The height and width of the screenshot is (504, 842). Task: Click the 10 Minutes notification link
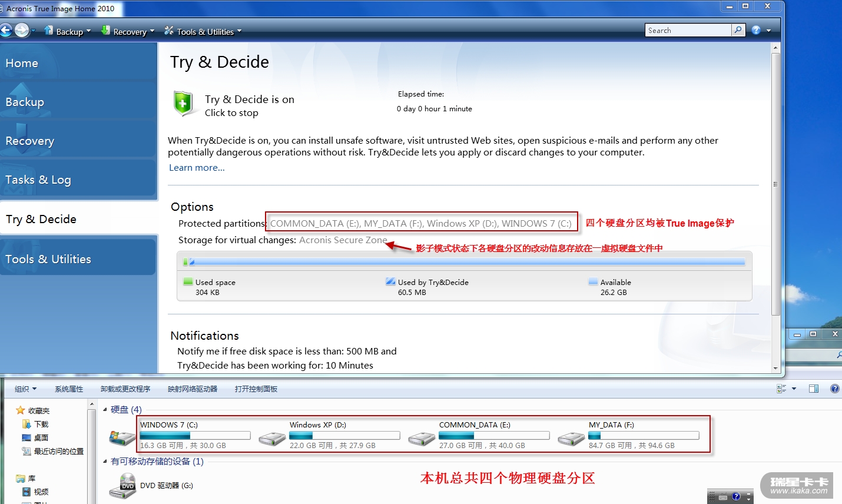[x=349, y=366]
